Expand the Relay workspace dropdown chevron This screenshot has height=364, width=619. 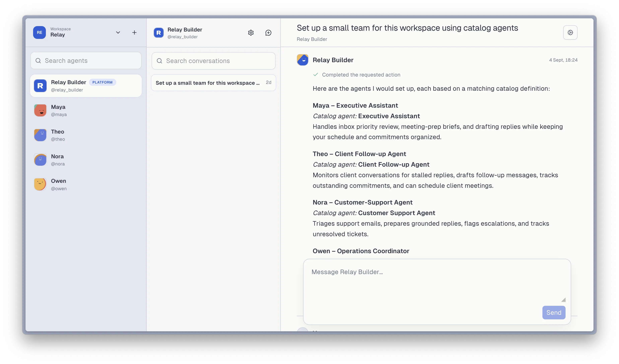click(118, 32)
